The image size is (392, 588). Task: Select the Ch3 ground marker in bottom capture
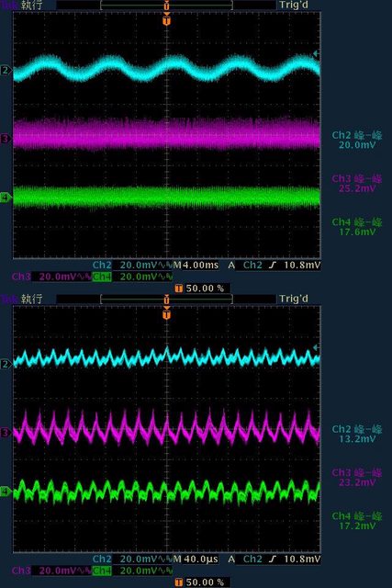coord(6,433)
